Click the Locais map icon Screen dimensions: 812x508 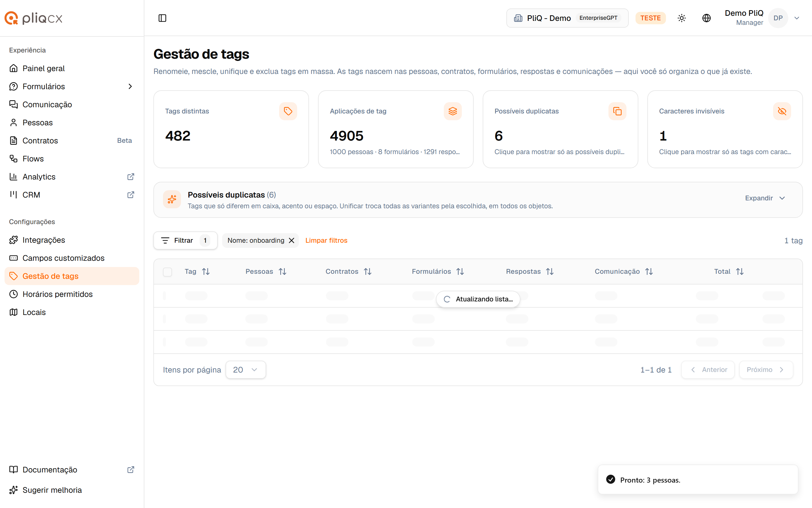click(x=14, y=312)
